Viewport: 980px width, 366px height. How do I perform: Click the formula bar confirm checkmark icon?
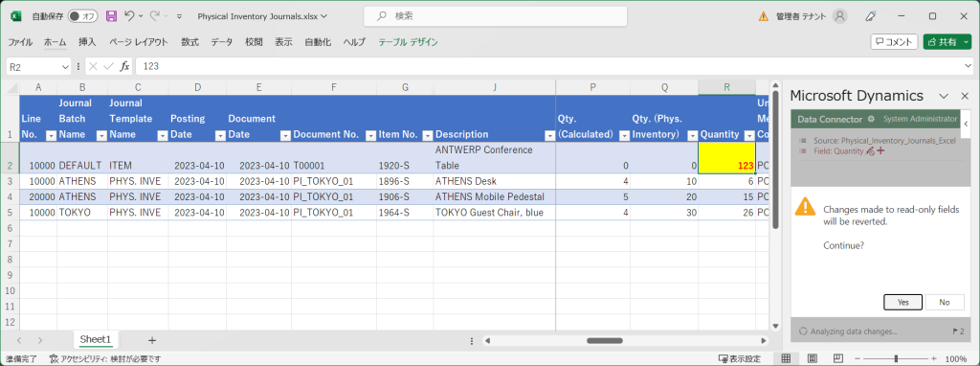pyautogui.click(x=109, y=66)
